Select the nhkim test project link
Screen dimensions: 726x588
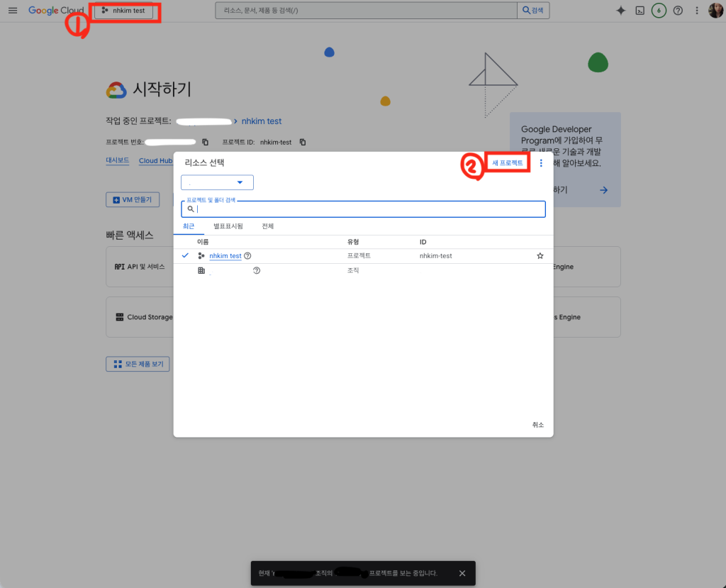coord(225,256)
